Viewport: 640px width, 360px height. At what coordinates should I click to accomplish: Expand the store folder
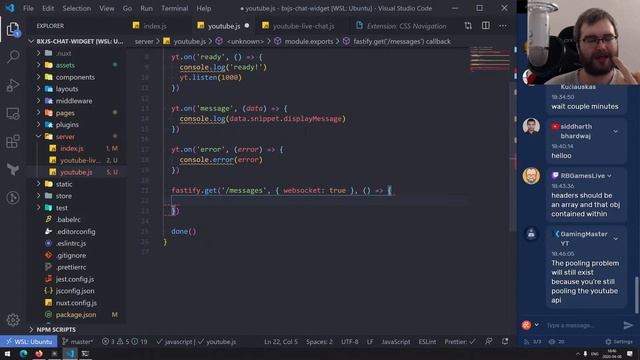(39, 196)
